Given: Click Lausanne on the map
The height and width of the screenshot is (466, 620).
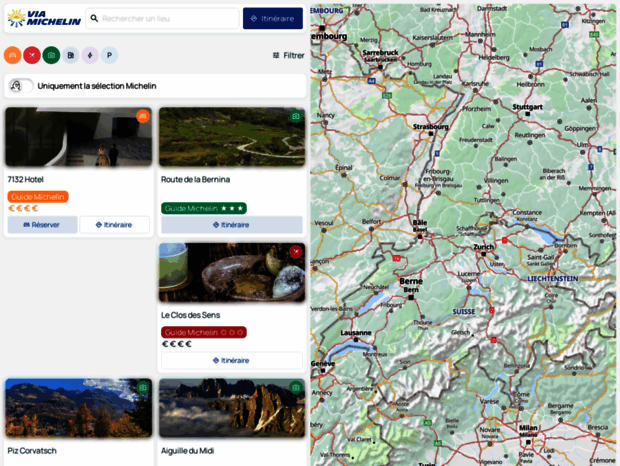Looking at the screenshot, I should click(356, 332).
